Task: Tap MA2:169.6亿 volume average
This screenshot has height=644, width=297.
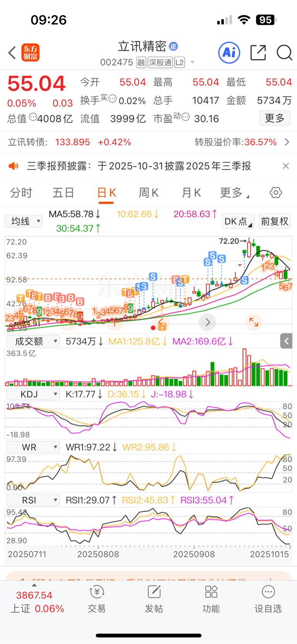Action: pos(203,341)
